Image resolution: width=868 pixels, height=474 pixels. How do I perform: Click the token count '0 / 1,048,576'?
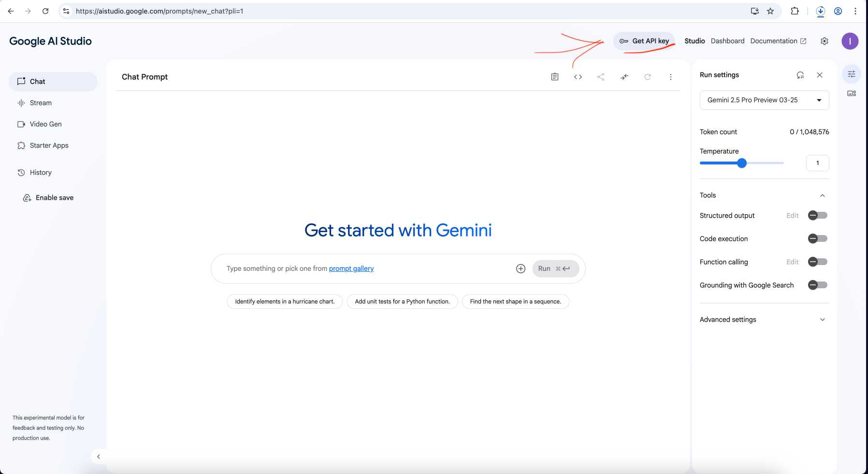(810, 132)
